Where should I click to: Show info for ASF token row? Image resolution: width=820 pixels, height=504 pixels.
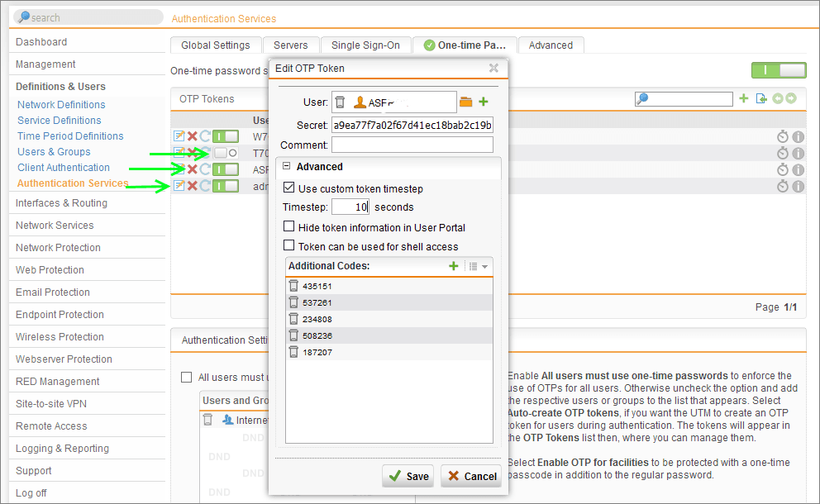click(x=798, y=169)
